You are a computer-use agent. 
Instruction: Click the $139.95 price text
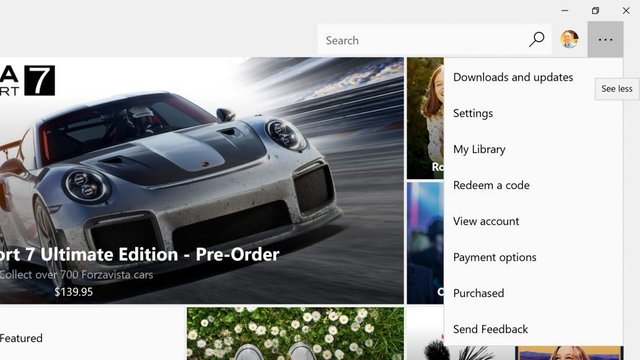(x=73, y=292)
